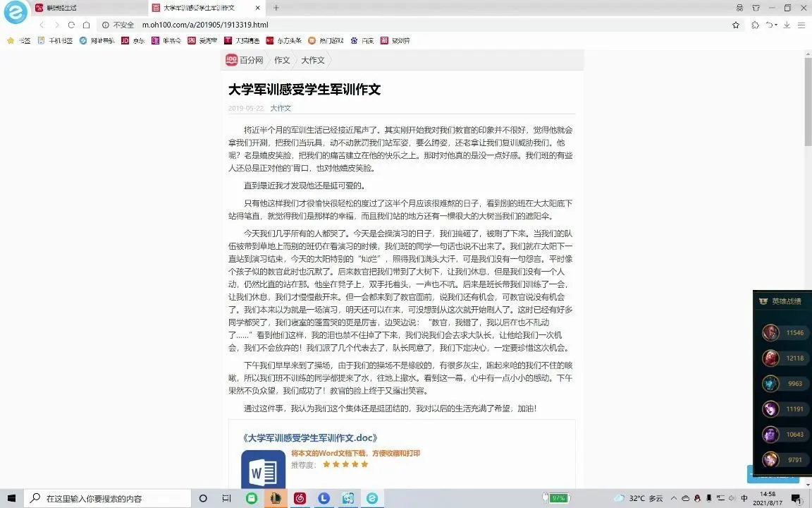Open the NetEase Cloud Music taskbar icon
This screenshot has height=508, width=812.
[x=300, y=498]
